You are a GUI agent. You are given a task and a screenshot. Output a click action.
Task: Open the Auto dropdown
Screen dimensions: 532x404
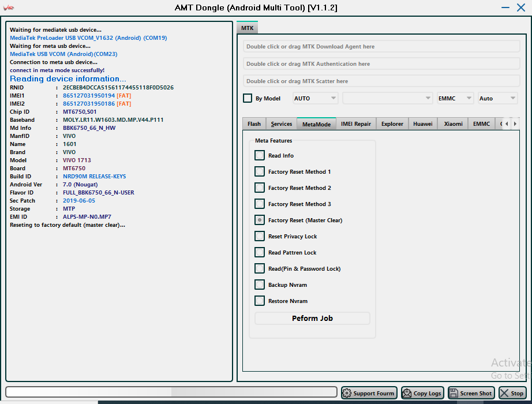(498, 99)
